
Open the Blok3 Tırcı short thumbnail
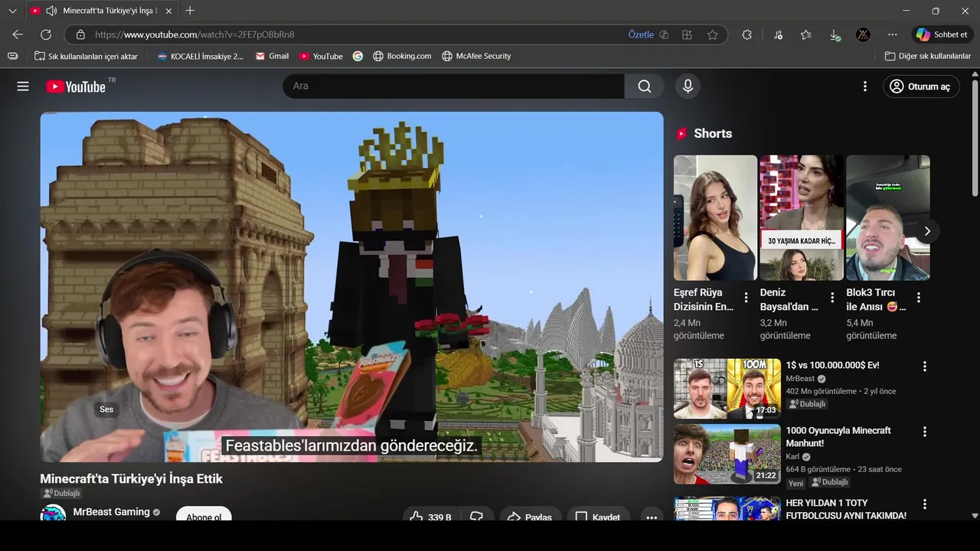coord(888,218)
